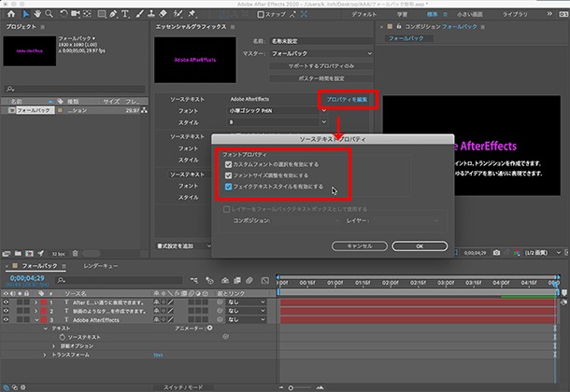Open the 書式設定を追加 dropdown

[x=183, y=246]
